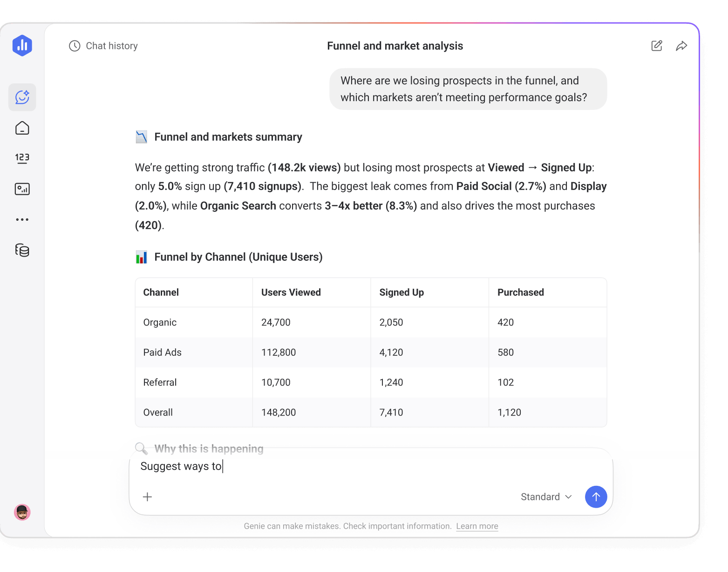This screenshot has width=728, height=572.
Task: Click the Learn more link
Action: click(x=477, y=526)
